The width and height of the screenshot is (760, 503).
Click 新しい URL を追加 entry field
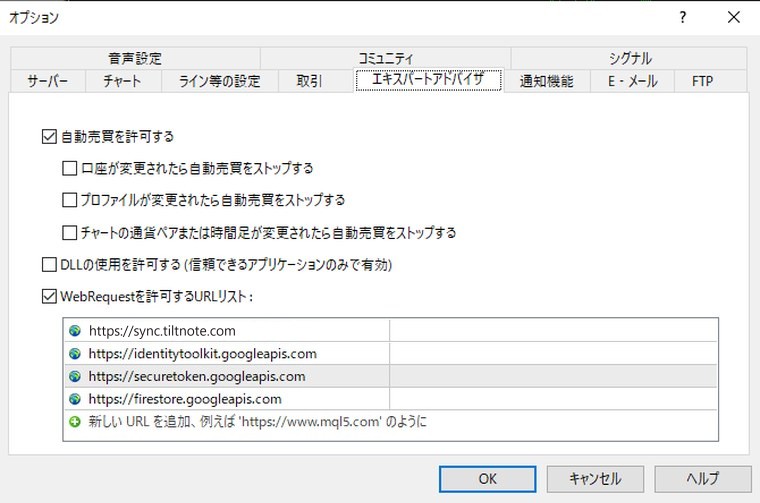[x=391, y=422]
